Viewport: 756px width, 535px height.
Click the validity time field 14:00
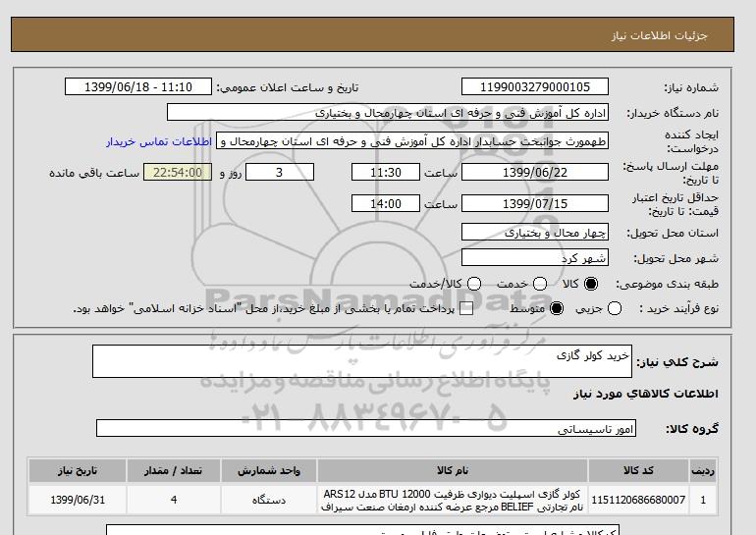pyautogui.click(x=386, y=203)
